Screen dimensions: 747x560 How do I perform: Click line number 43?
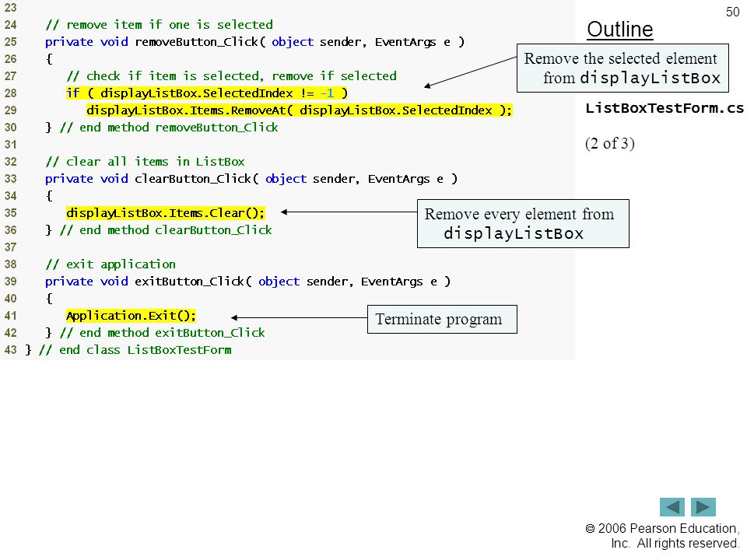[10, 350]
